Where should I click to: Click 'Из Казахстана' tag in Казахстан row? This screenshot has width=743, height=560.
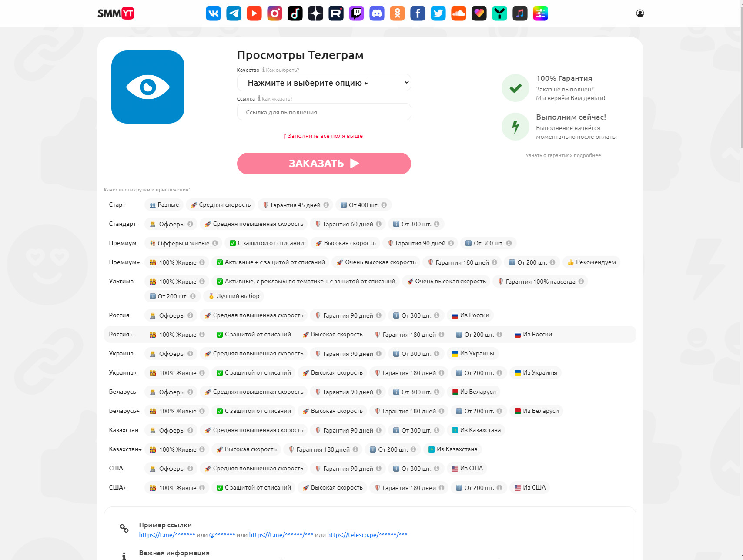point(476,430)
